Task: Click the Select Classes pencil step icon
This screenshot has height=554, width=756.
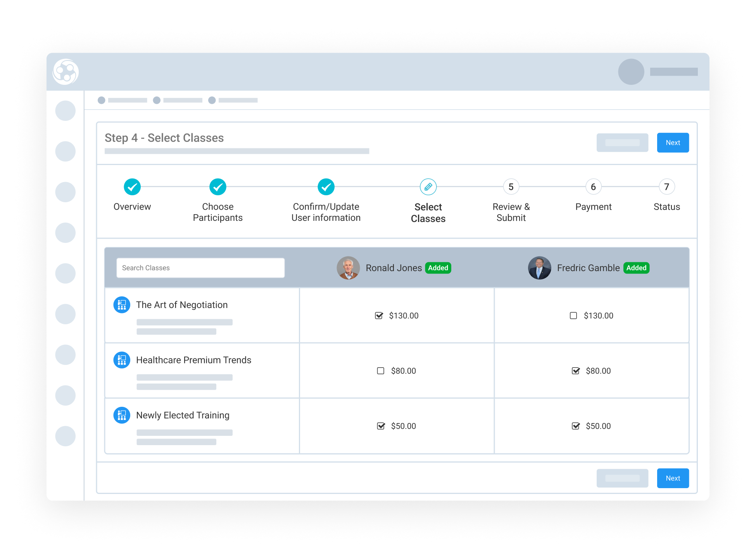Action: 428,187
